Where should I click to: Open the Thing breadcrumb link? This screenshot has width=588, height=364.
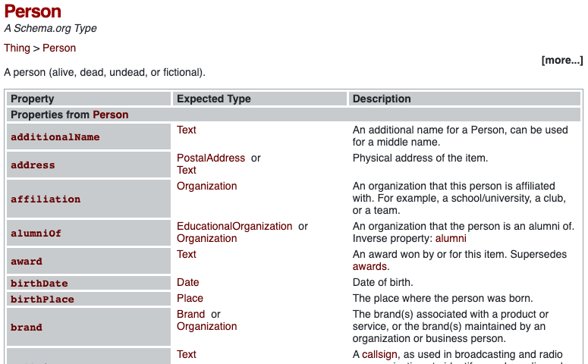click(x=17, y=48)
